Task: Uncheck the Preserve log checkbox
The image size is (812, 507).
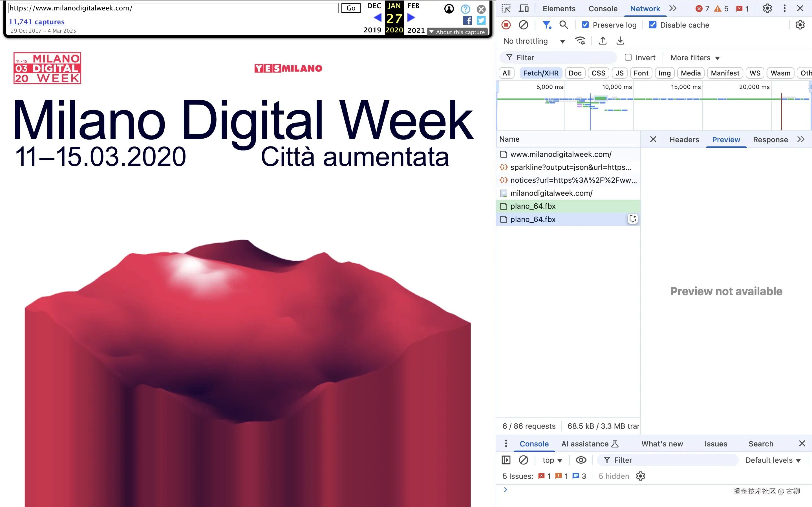Action: (585, 25)
